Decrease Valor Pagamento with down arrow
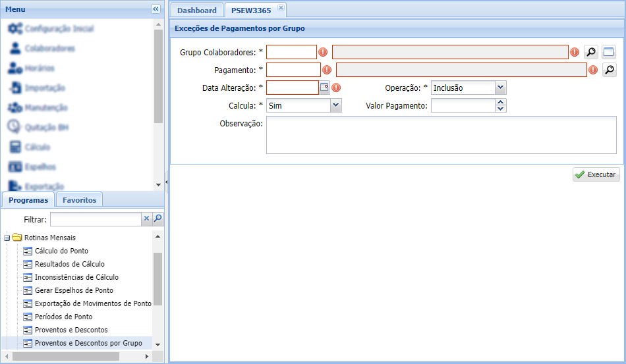This screenshot has width=626, height=364. coord(501,109)
